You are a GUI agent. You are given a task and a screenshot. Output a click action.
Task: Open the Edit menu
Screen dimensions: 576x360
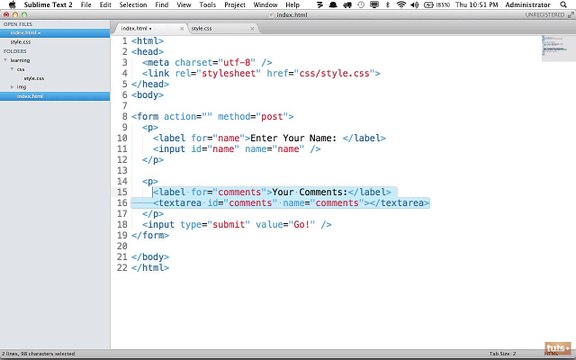(105, 5)
